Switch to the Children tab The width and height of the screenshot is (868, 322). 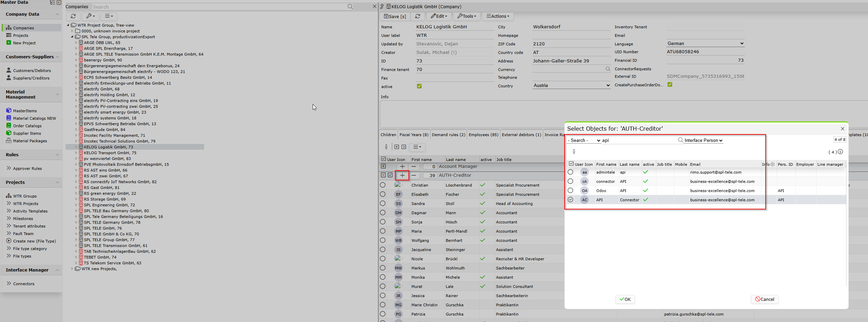[x=388, y=135]
